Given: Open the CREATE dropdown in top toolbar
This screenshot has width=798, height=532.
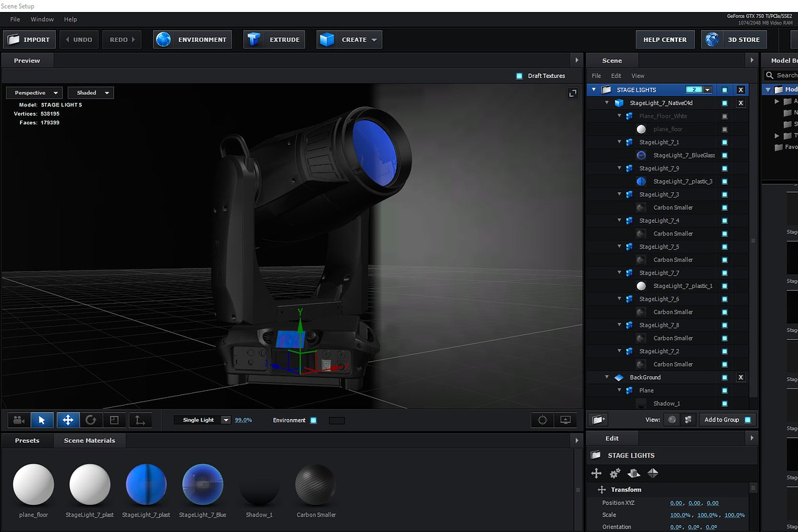Looking at the screenshot, I should tap(349, 40).
